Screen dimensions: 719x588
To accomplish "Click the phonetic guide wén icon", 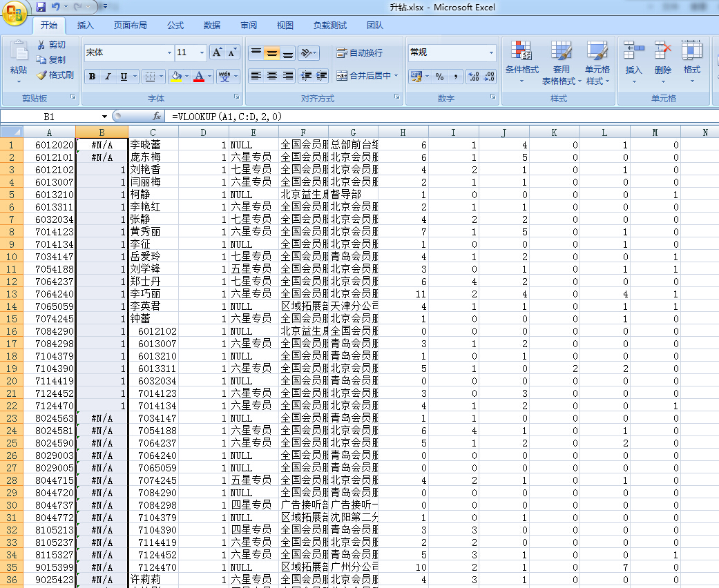I will coord(224,77).
